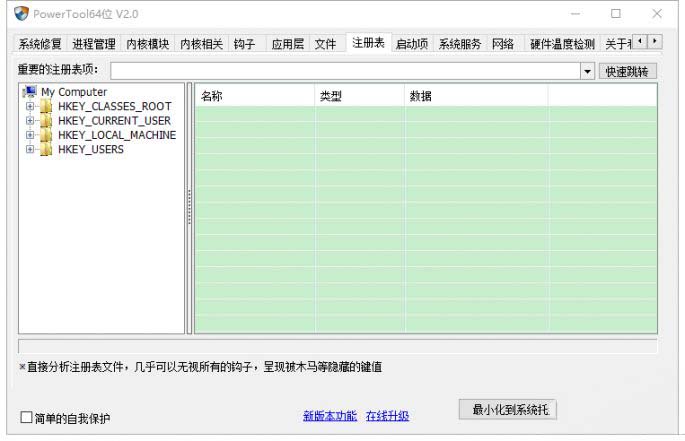
Task: Click the 快速跳转 button
Action: coord(627,71)
